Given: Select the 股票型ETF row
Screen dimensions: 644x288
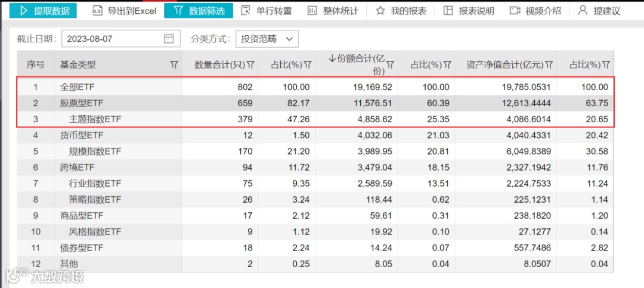Looking at the screenshot, I should click(315, 103).
